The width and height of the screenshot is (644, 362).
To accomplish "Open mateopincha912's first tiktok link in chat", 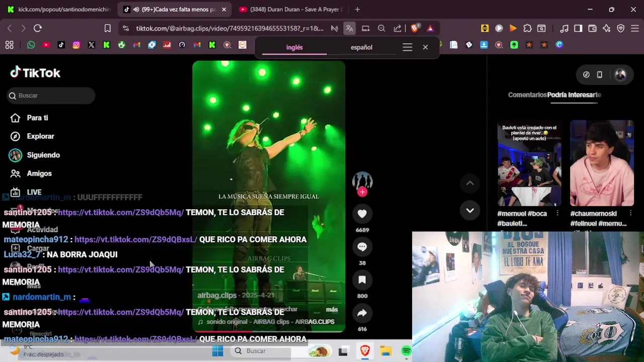I will [136, 240].
